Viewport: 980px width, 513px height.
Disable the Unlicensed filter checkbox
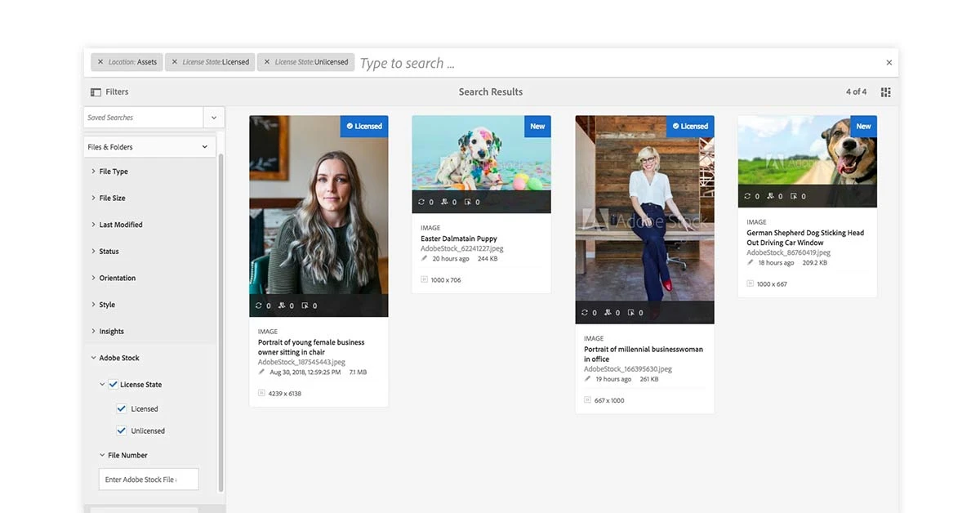pos(121,430)
